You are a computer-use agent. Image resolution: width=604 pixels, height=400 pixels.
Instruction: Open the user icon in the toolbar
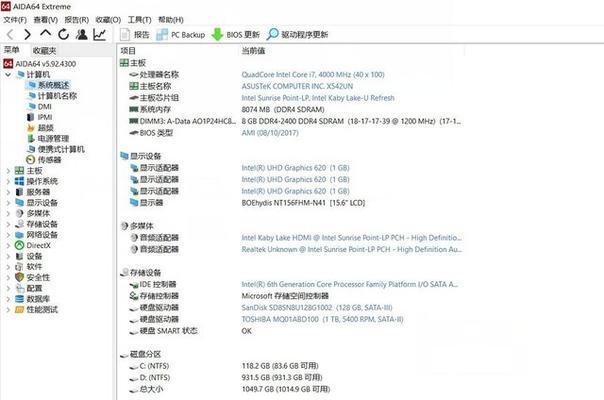click(x=81, y=35)
